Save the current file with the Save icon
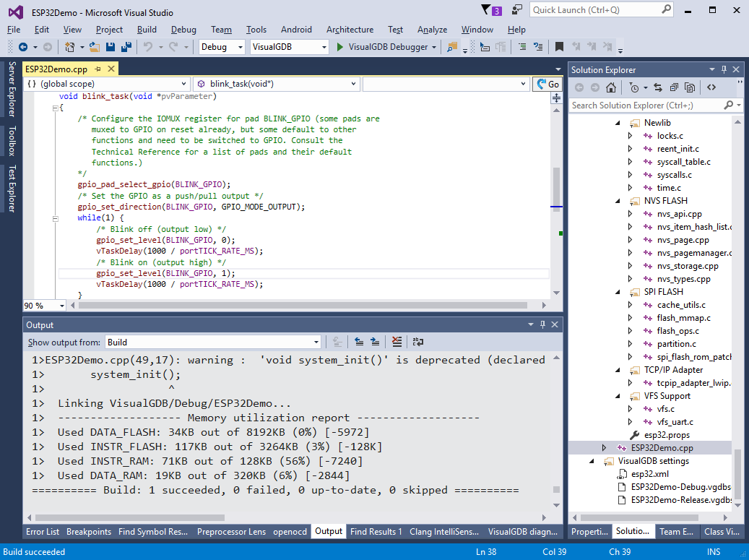749x560 pixels. pyautogui.click(x=111, y=47)
